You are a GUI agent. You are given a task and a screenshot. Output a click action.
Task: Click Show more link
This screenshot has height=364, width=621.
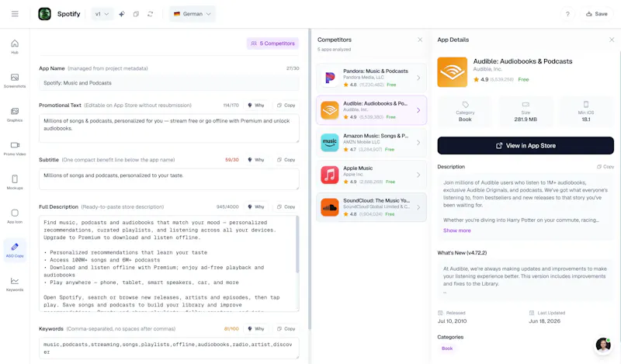click(x=457, y=231)
